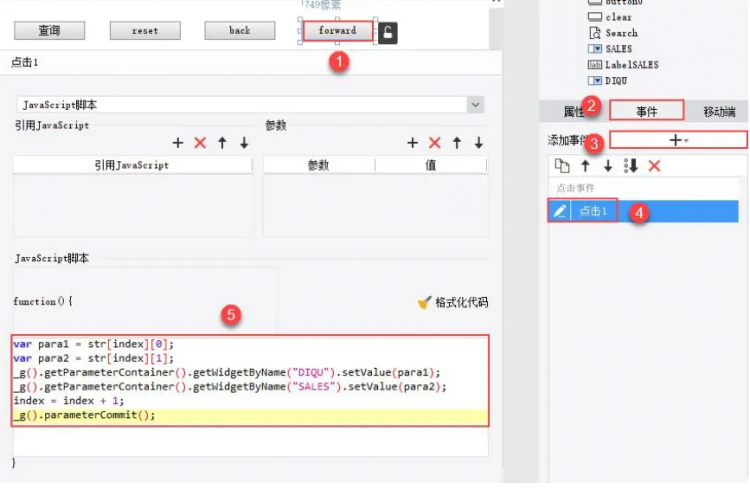This screenshot has height=496, width=750.
Task: Move selected event up in list
Action: pos(585,166)
